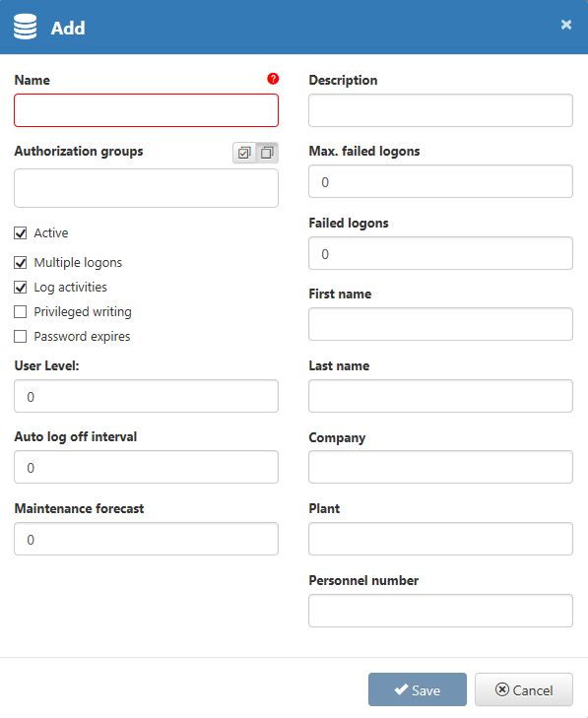
Task: Click the database icon in header
Action: pyautogui.click(x=26, y=27)
